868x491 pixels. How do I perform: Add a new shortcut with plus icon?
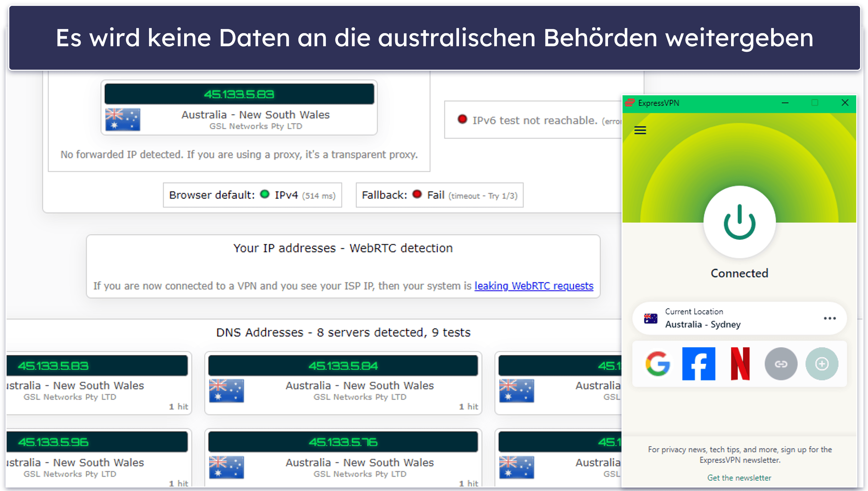[822, 364]
